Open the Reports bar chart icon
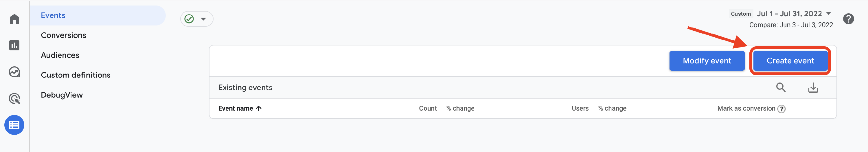Image resolution: width=868 pixels, height=152 pixels. coord(14,45)
